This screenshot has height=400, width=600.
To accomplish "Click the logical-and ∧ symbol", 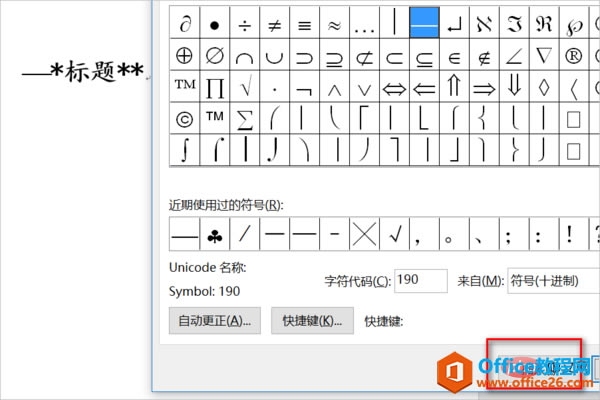I will click(334, 86).
